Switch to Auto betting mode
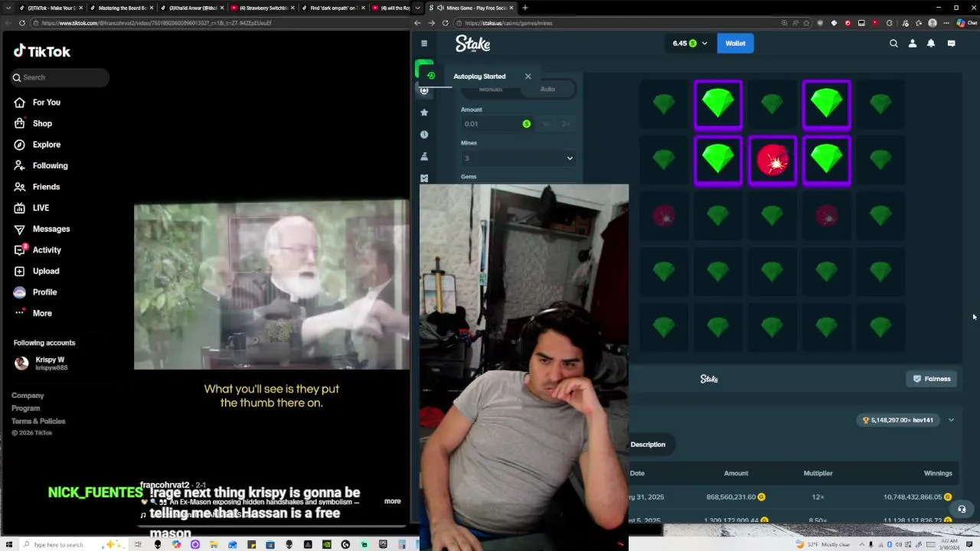Viewport: 980px width, 551px height. (547, 90)
